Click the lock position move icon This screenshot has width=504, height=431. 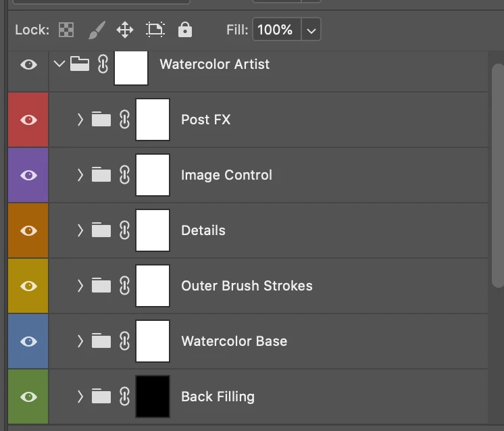125,30
